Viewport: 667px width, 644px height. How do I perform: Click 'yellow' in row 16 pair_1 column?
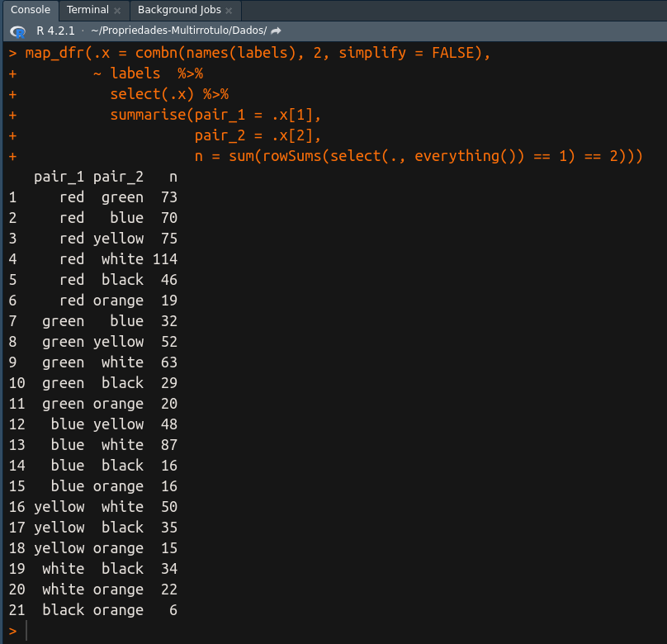(x=59, y=507)
